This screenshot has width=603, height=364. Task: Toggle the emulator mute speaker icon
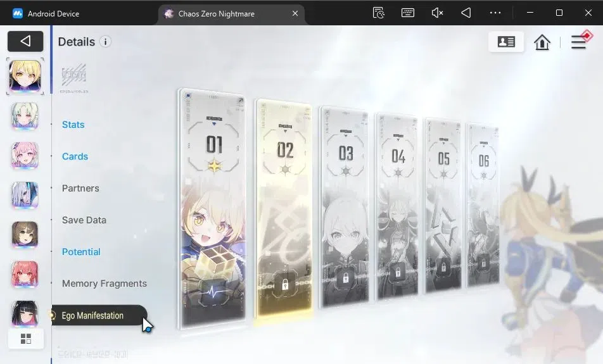(437, 13)
